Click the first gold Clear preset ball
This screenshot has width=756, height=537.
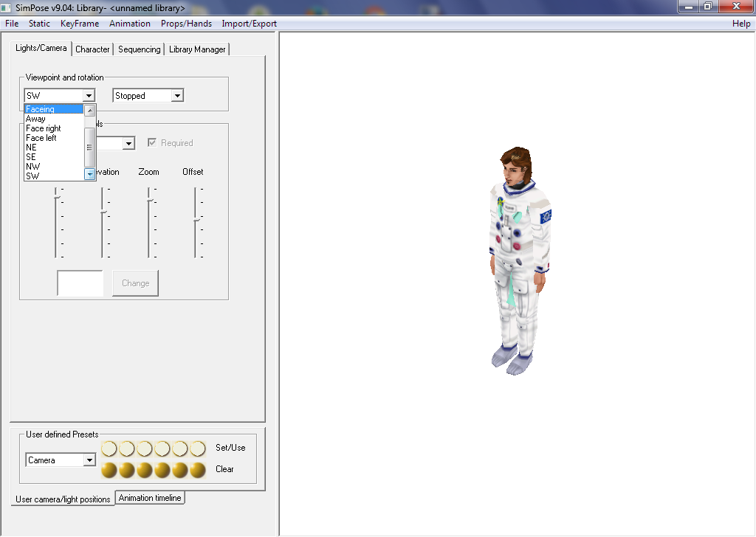coord(109,470)
